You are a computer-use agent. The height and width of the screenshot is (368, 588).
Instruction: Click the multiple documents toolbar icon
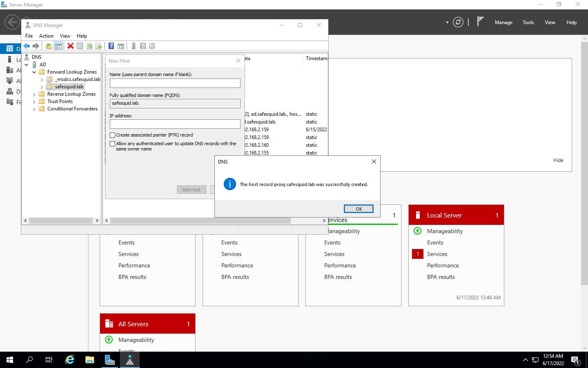(152, 46)
